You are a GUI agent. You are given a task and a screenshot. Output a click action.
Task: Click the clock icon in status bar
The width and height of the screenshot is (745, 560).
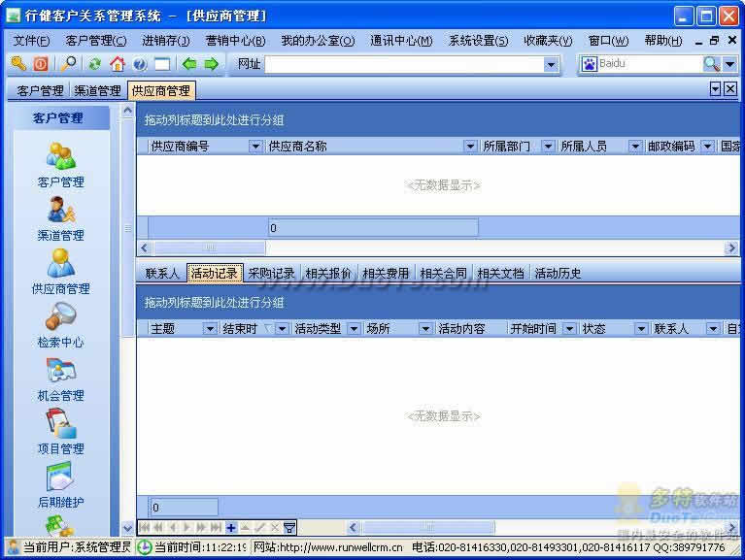pyautogui.click(x=144, y=547)
